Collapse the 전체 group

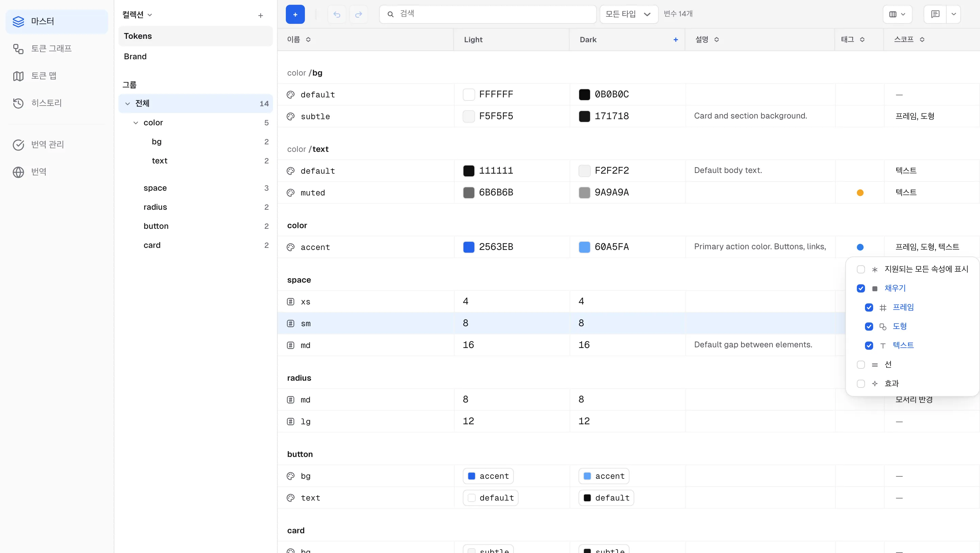(128, 104)
